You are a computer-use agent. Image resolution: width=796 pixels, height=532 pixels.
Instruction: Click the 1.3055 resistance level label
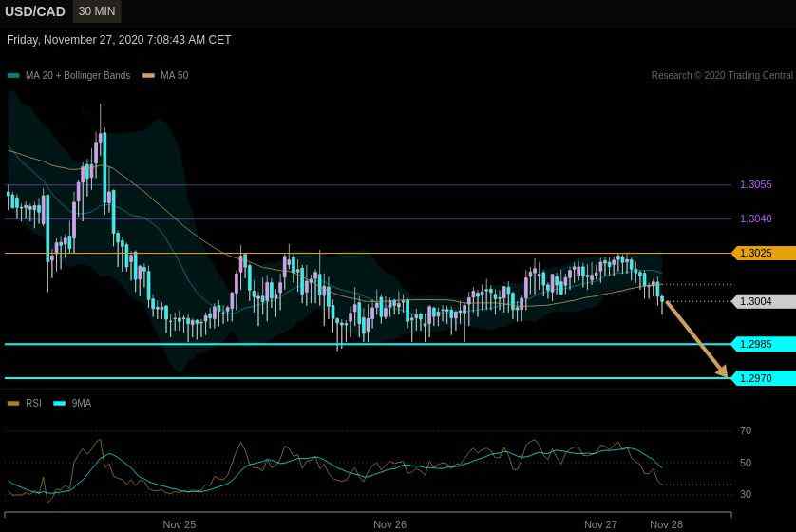(x=755, y=185)
